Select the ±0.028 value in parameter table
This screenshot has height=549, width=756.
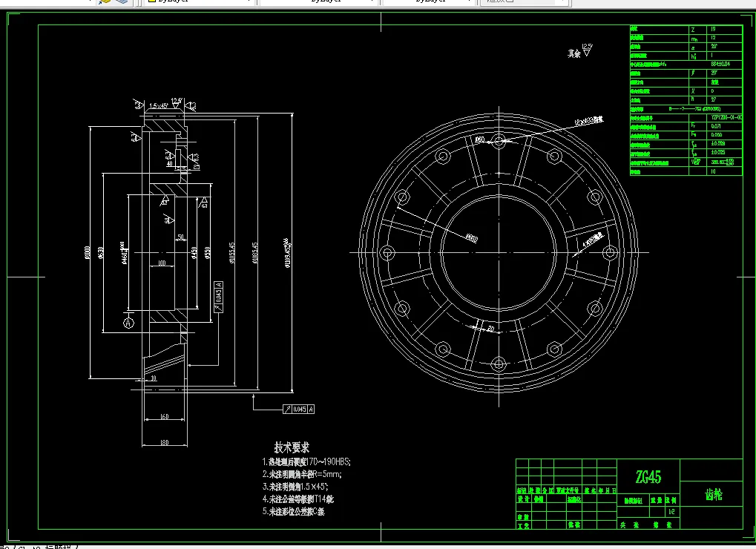pos(717,143)
